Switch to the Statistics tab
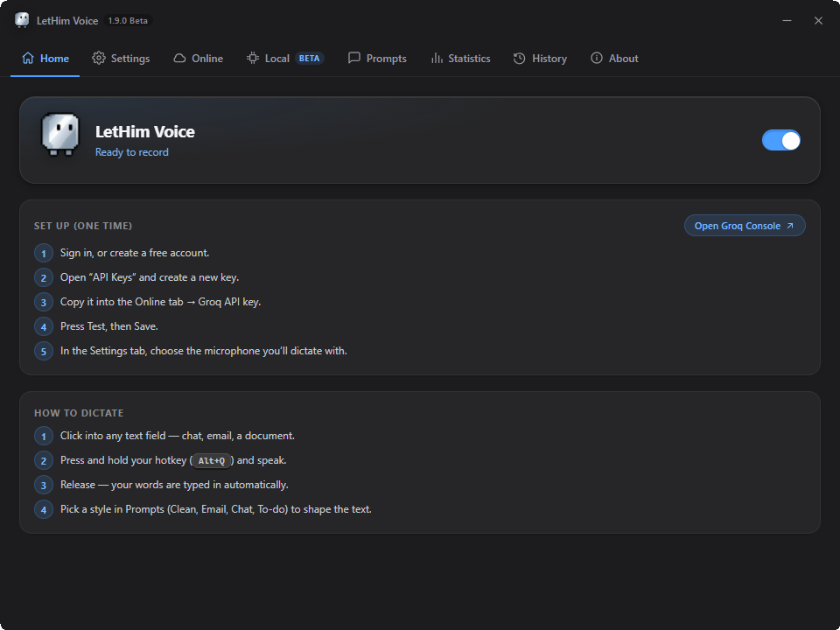Image resolution: width=840 pixels, height=630 pixels. [461, 59]
